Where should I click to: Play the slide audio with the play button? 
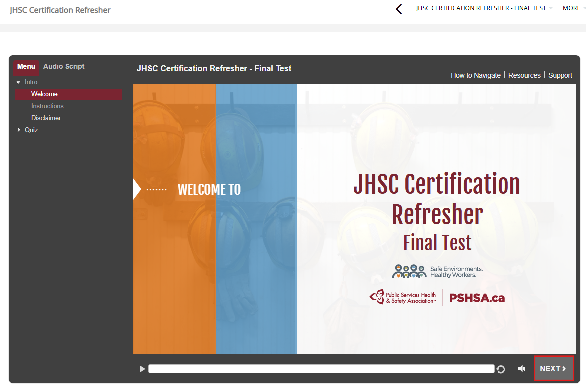(142, 369)
